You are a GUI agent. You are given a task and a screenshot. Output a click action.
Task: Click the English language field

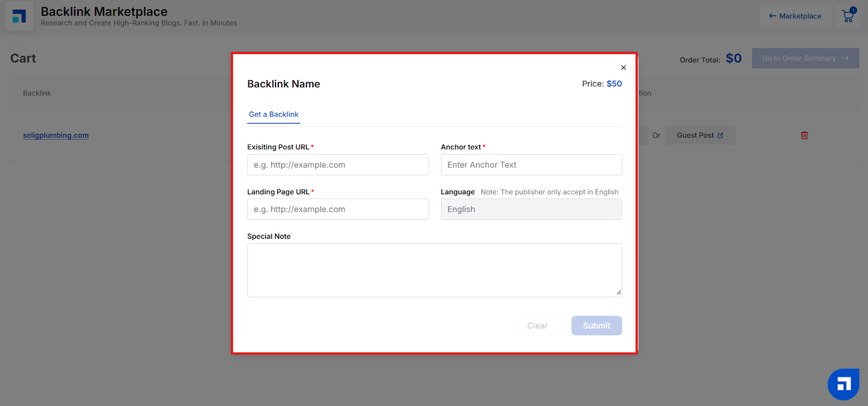click(531, 210)
